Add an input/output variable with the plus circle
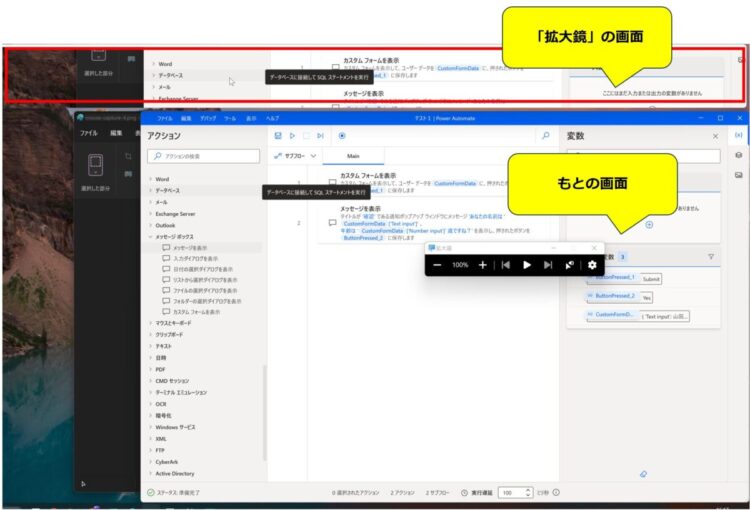 point(649,225)
